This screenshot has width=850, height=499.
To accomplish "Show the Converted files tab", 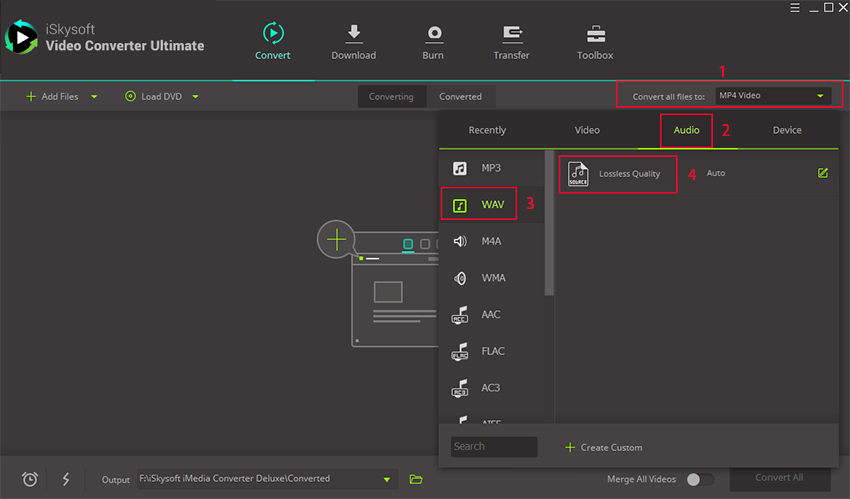I will tap(460, 97).
